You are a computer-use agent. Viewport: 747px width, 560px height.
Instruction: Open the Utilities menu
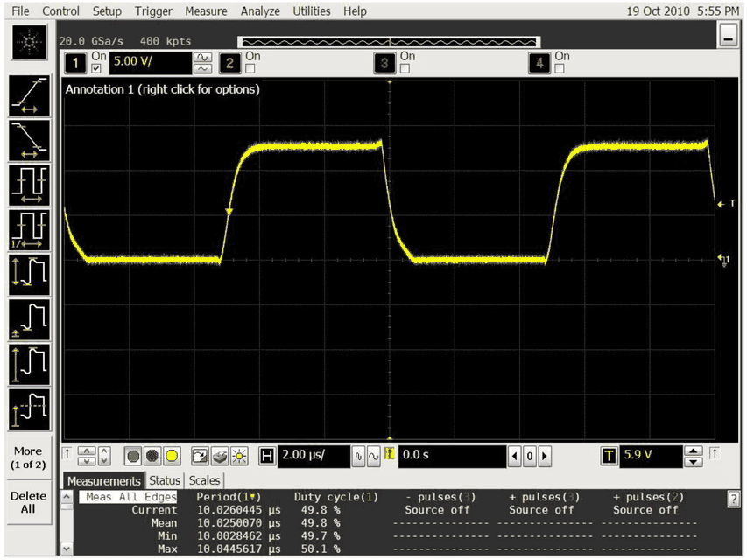312,11
